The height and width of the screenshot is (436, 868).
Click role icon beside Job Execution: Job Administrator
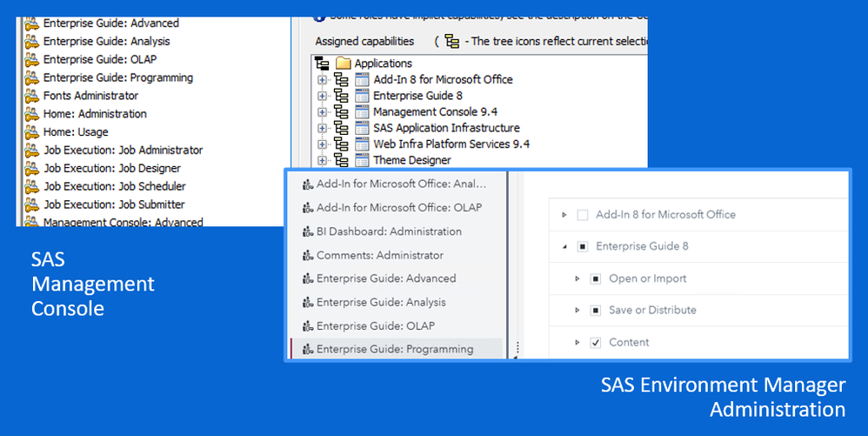click(31, 151)
